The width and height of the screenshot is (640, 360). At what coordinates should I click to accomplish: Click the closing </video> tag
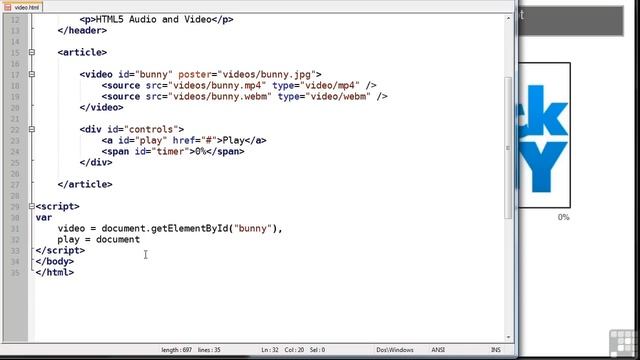101,107
